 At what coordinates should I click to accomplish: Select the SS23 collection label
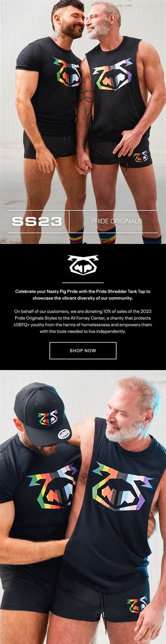tap(37, 221)
